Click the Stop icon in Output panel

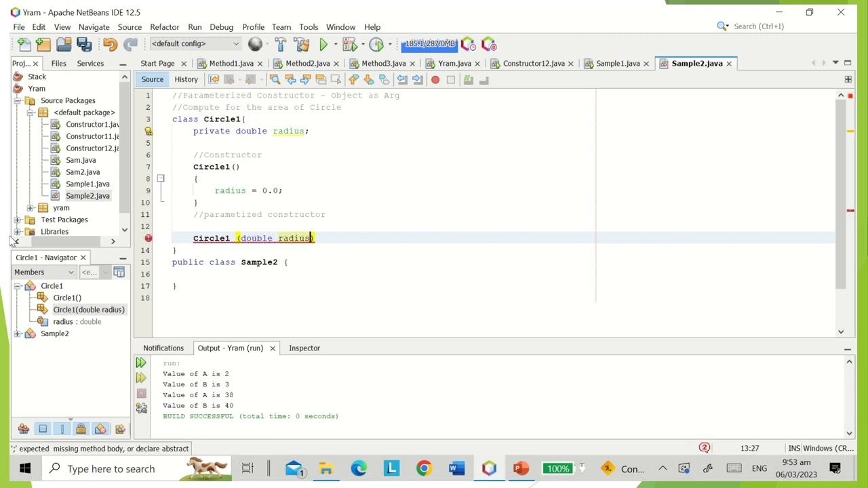coord(141,393)
